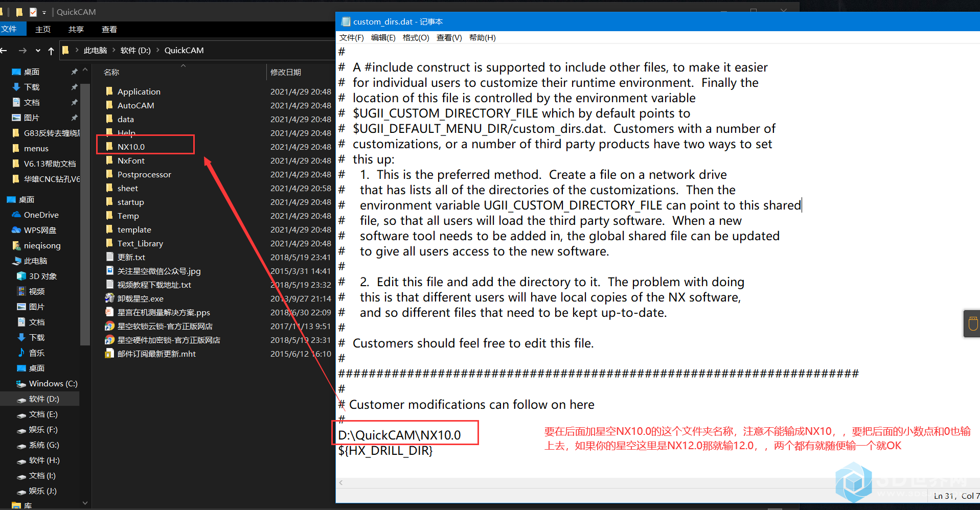Screen dimensions: 980x510
Task: Select 卸载星空.exe uninstaller
Action: point(140,298)
